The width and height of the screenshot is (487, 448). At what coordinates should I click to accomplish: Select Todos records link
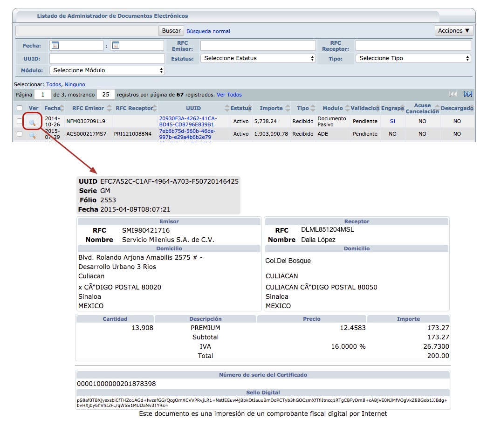click(x=54, y=84)
